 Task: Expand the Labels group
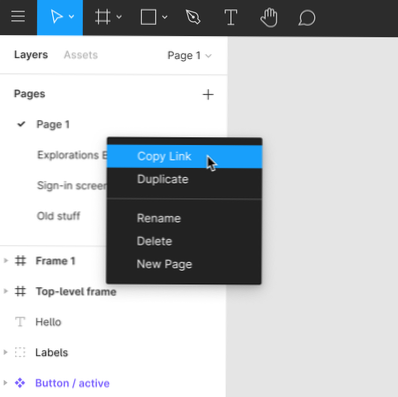pyautogui.click(x=5, y=352)
